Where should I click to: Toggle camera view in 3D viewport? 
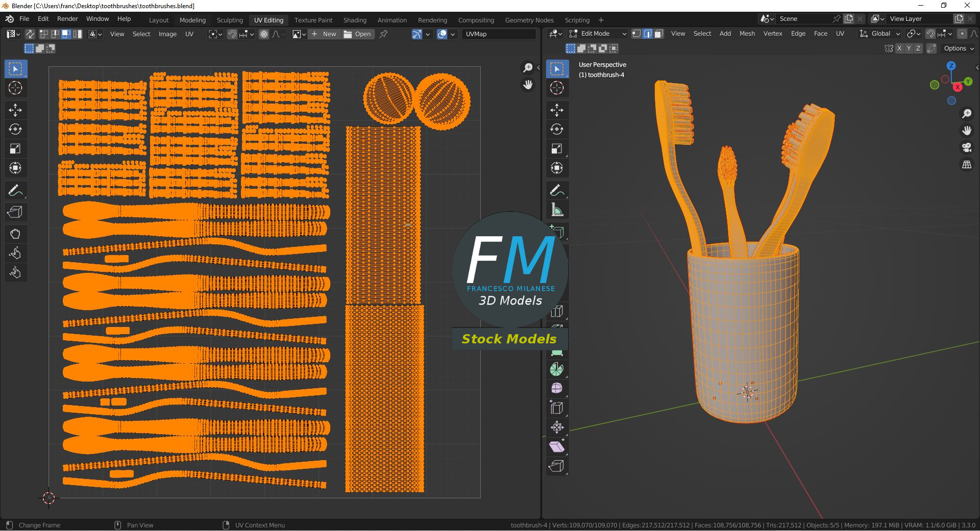pos(967,147)
